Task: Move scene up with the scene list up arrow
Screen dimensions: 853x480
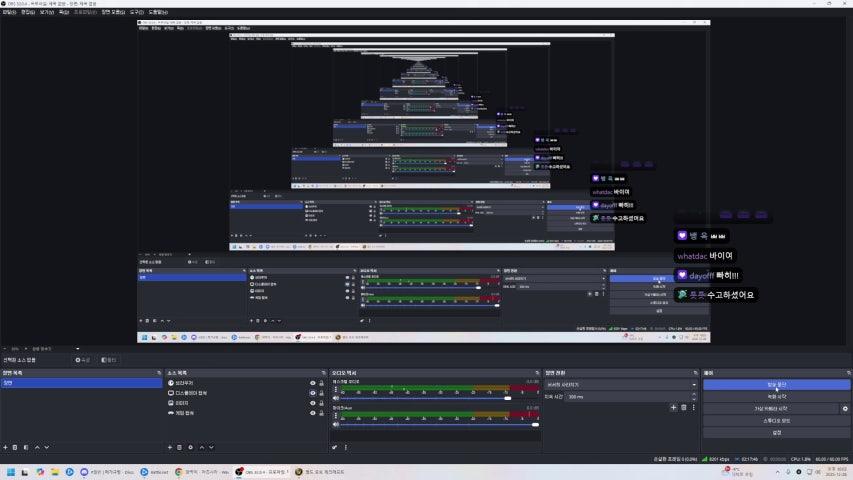Action: coord(37,447)
